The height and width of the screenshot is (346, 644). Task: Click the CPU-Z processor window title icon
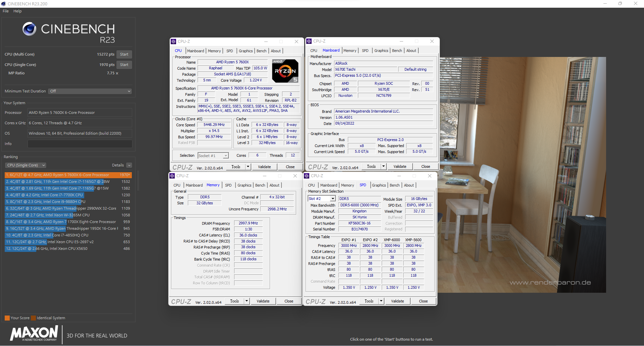[173, 42]
